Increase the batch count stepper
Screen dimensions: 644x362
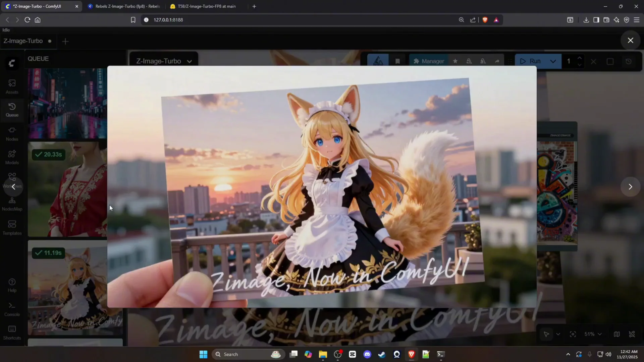pos(579,58)
